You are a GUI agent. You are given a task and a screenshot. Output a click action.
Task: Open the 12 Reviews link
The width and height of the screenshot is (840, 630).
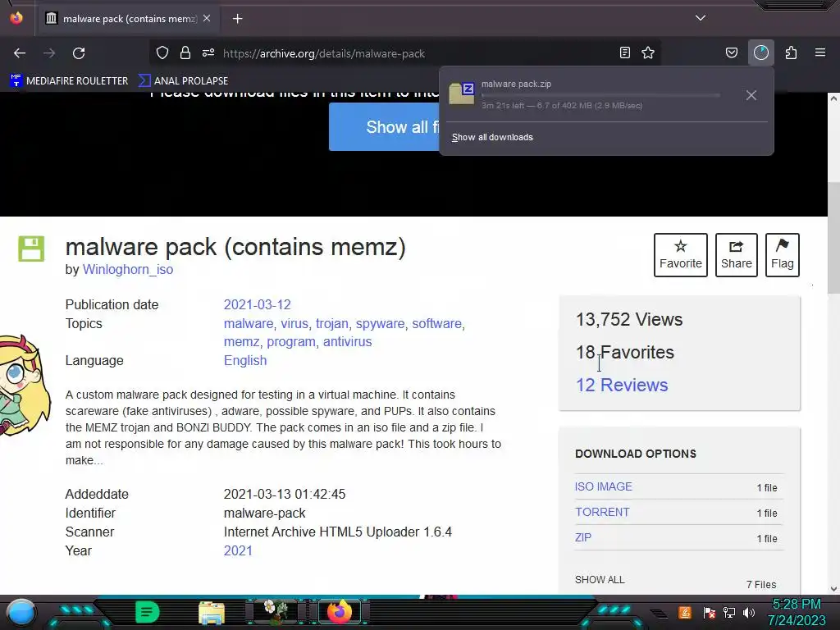622,386
